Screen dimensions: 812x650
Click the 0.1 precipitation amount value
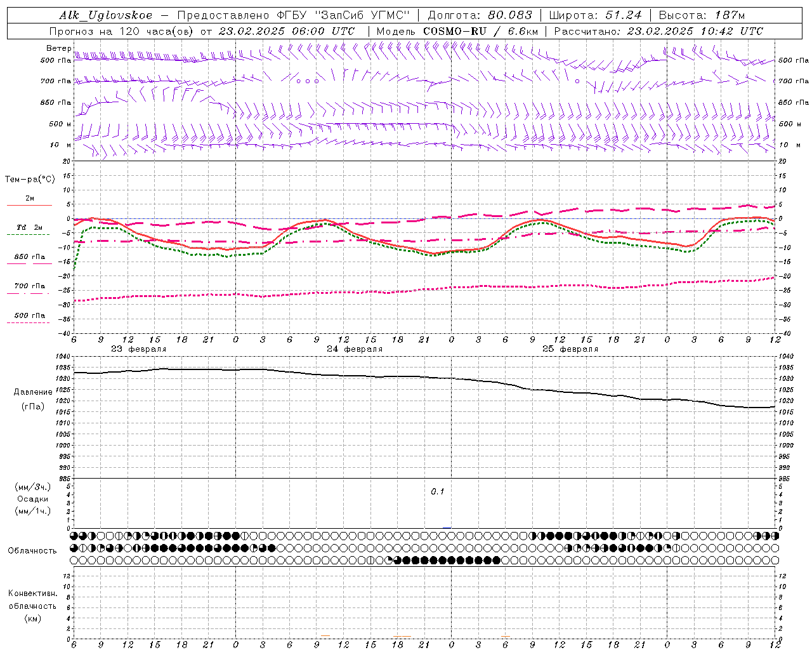click(x=438, y=492)
